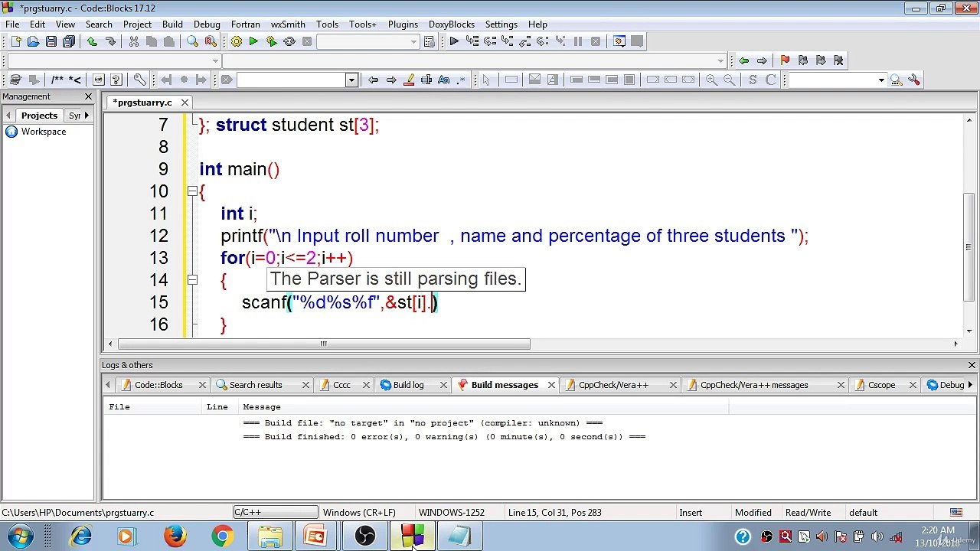The height and width of the screenshot is (551, 980).
Task: Cut selection using the scissors icon
Action: click(134, 41)
